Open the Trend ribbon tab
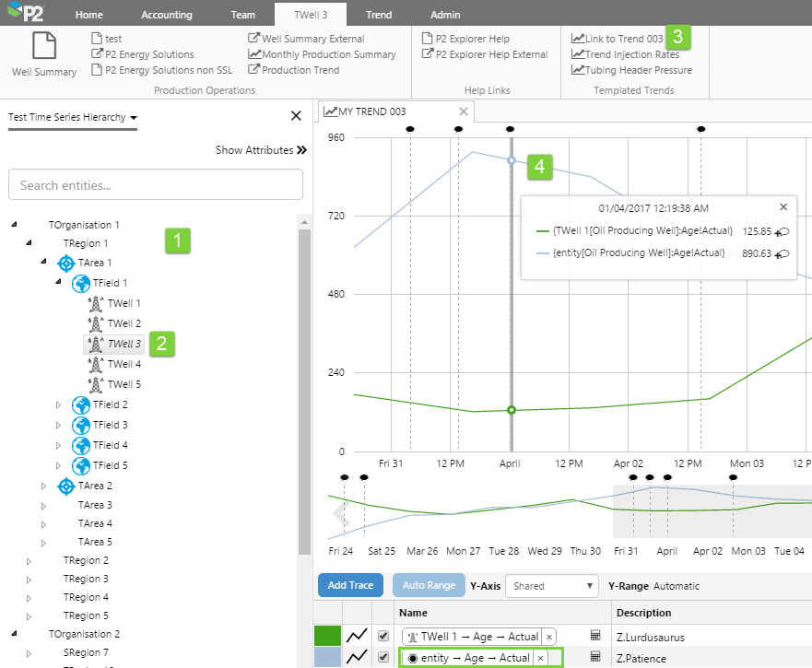Screen dimensions: 812x668 pyautogui.click(x=378, y=15)
